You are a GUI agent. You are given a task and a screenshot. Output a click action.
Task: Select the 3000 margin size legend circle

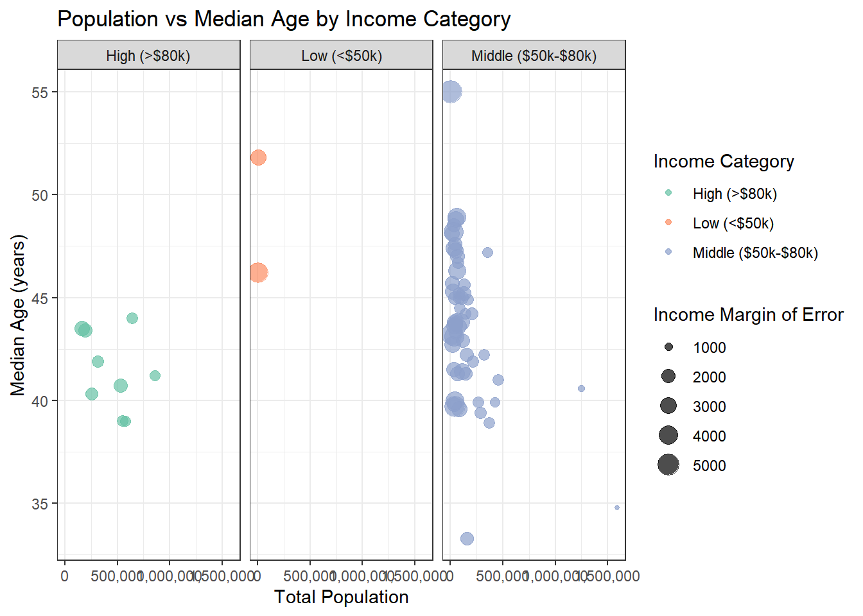[668, 406]
